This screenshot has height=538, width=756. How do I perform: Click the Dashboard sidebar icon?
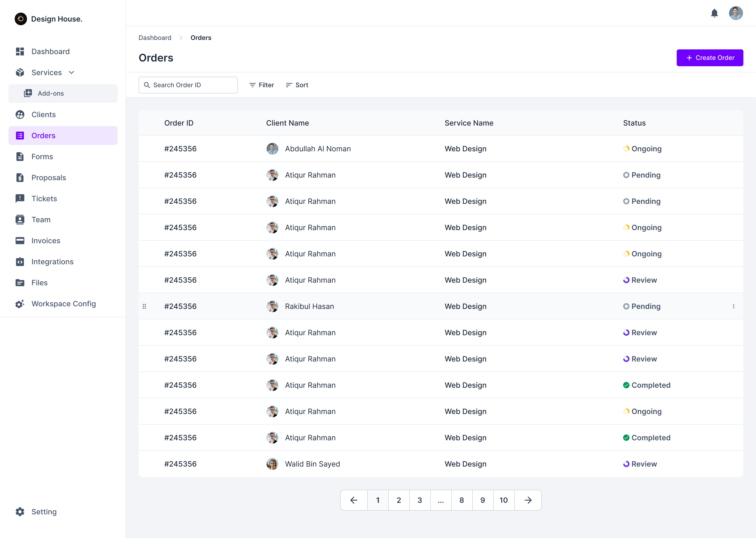click(19, 51)
